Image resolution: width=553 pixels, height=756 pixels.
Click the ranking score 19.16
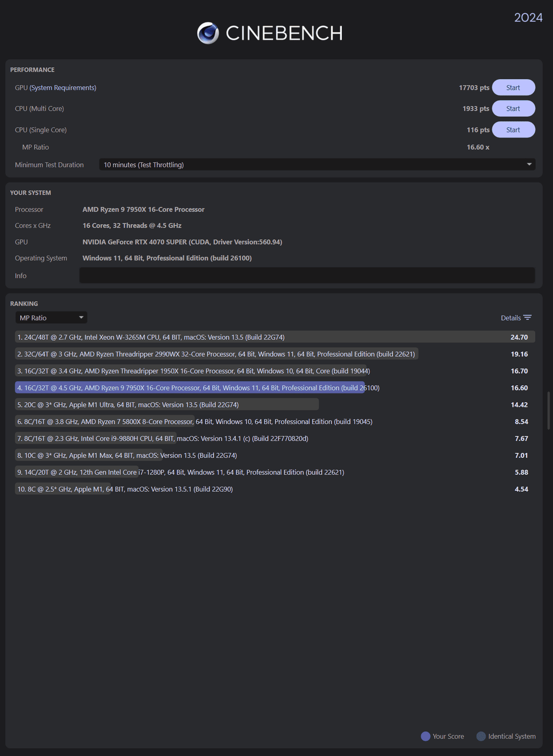(519, 354)
